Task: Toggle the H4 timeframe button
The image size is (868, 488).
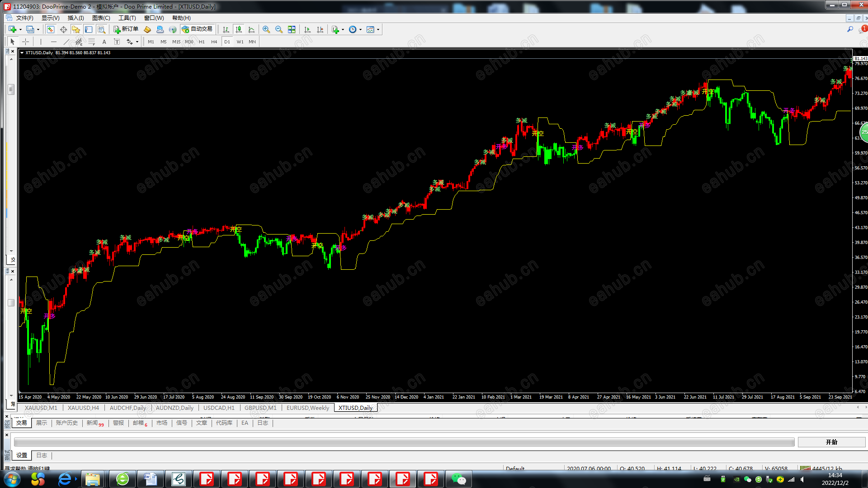Action: pyautogui.click(x=214, y=42)
